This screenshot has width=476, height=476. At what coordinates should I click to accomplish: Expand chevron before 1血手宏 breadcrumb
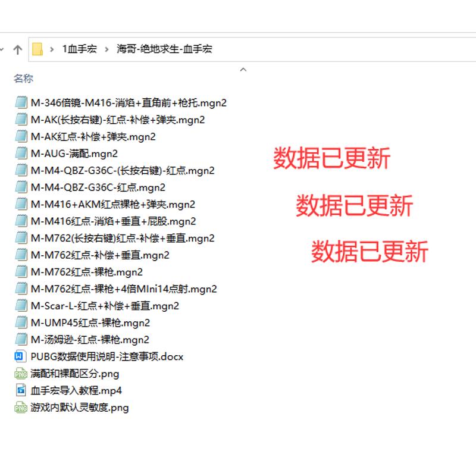pos(52,49)
